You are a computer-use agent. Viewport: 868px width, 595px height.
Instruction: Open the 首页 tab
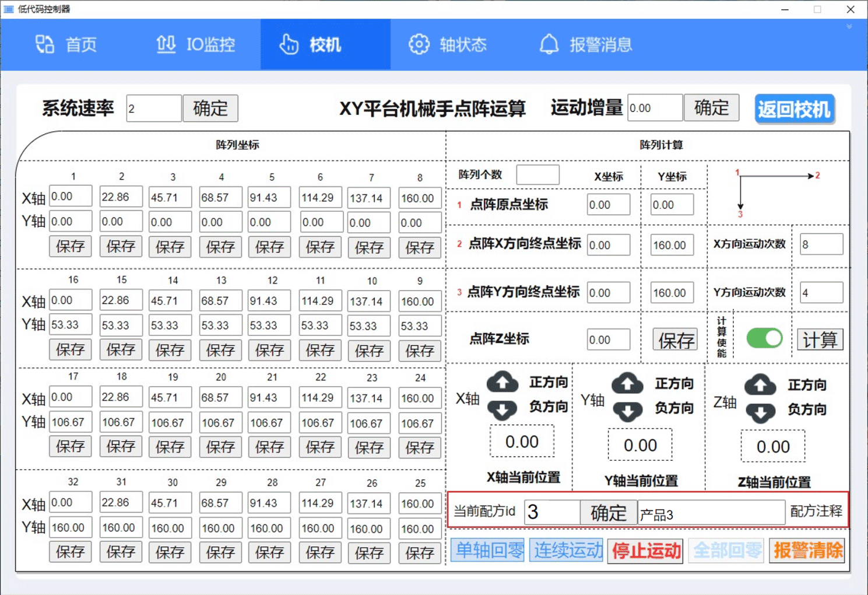pos(66,44)
